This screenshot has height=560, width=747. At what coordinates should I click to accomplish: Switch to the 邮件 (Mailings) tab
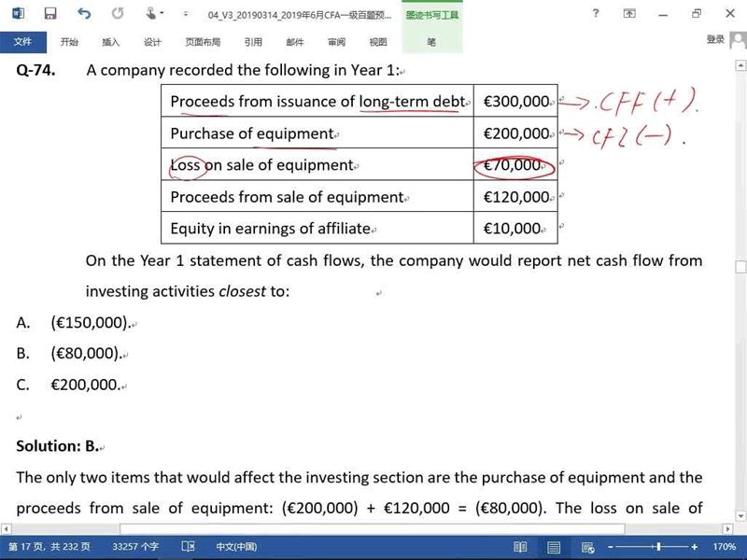click(295, 42)
